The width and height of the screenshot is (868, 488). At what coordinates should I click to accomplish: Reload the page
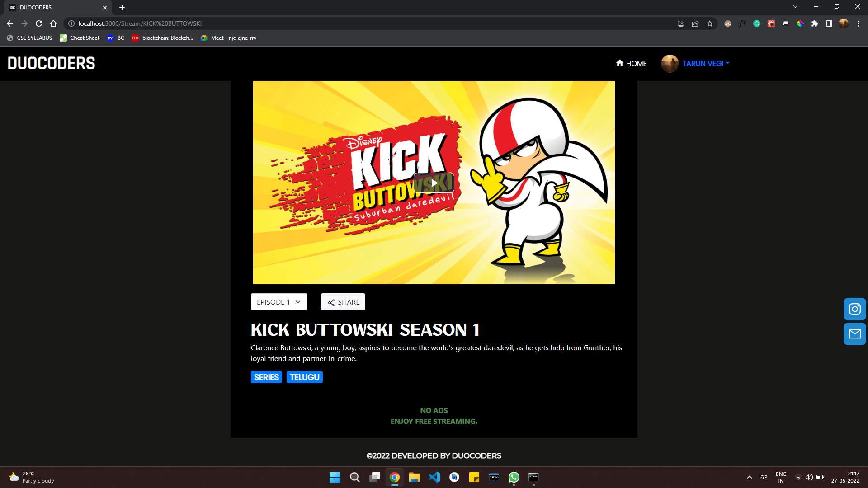39,23
